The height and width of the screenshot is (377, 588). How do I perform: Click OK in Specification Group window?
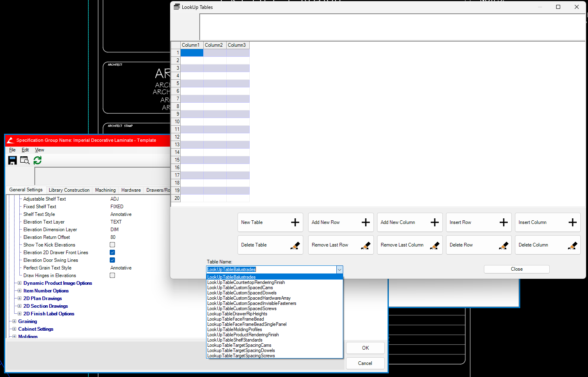tap(365, 348)
